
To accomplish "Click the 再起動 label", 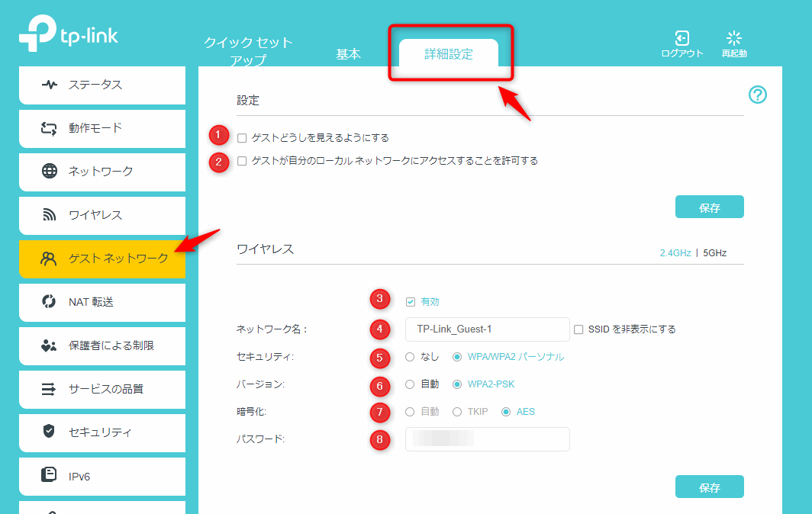I will point(734,53).
